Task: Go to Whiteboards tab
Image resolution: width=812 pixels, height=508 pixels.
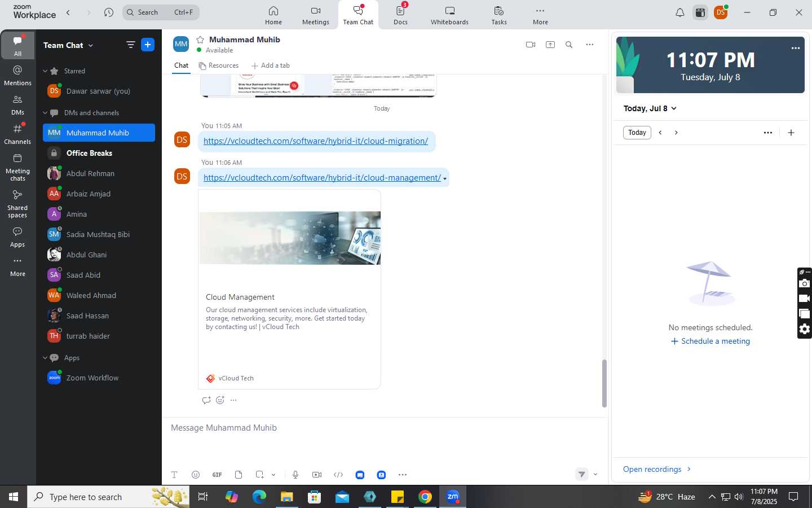Action: pos(449,15)
